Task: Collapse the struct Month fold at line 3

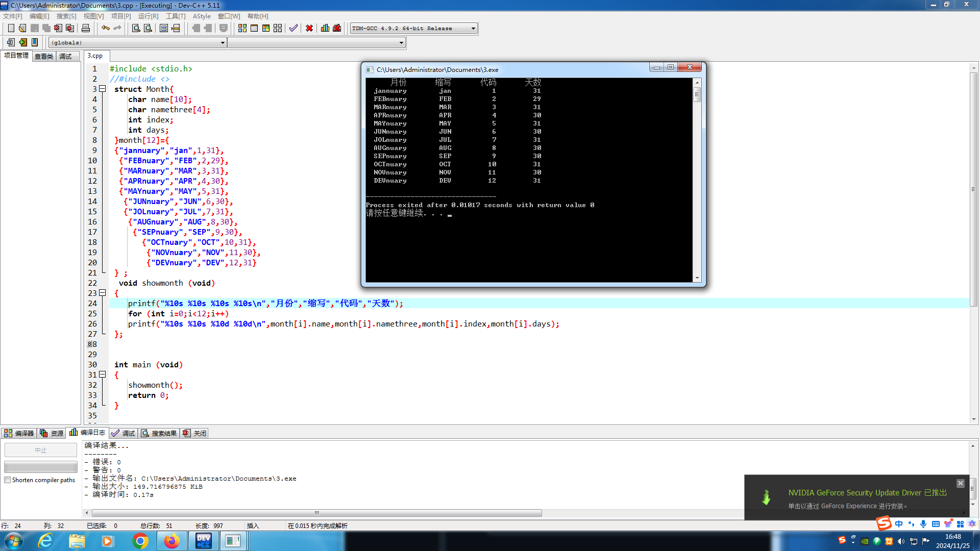Action: (102, 89)
